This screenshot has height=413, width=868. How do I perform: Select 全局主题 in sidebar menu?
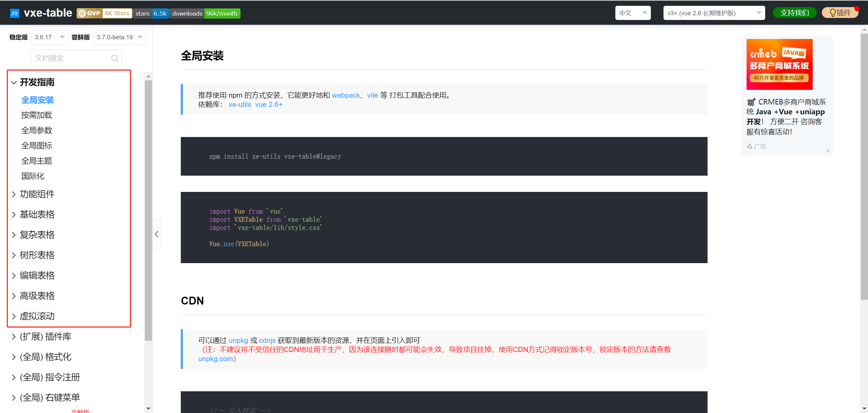[x=37, y=161]
